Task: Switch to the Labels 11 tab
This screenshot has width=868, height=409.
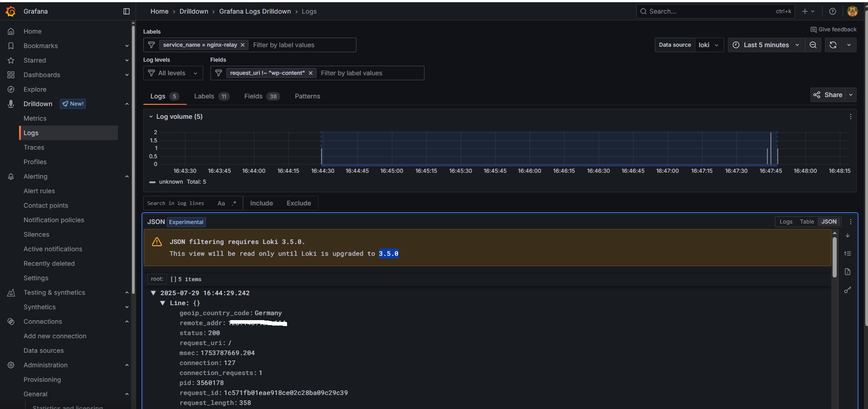Action: point(212,96)
